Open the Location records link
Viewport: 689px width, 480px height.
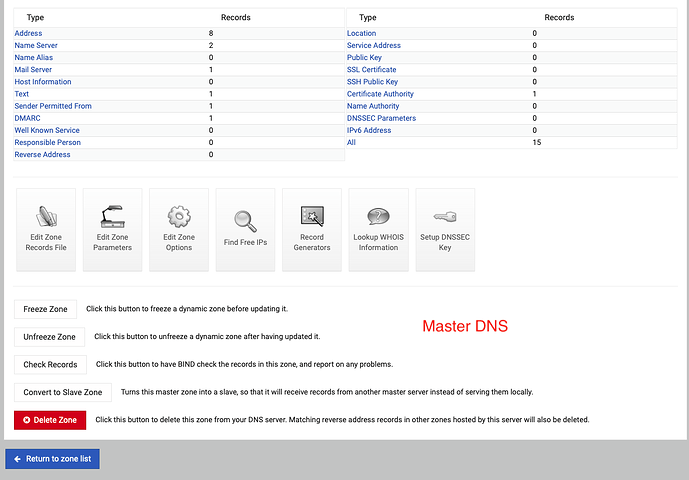pos(361,33)
